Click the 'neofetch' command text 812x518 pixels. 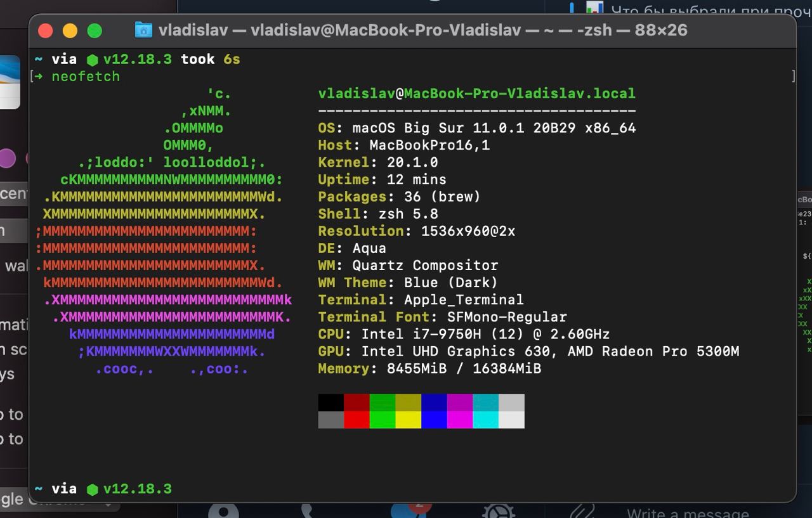click(86, 76)
